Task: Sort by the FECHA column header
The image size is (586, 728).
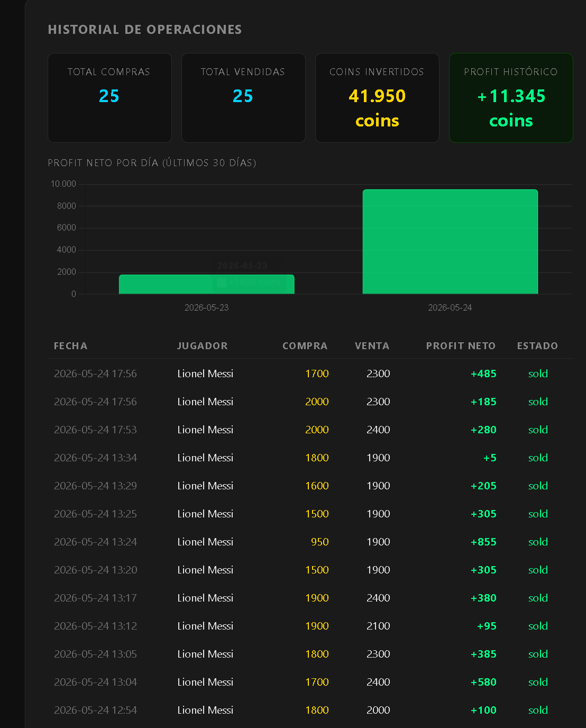Action: click(x=71, y=346)
